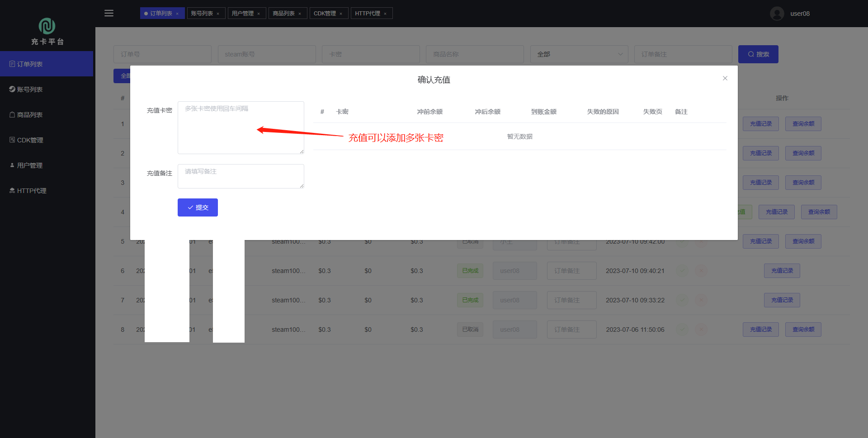Focus the 充值备注 textarea in the dialog
This screenshot has height=438, width=868.
coord(241,176)
